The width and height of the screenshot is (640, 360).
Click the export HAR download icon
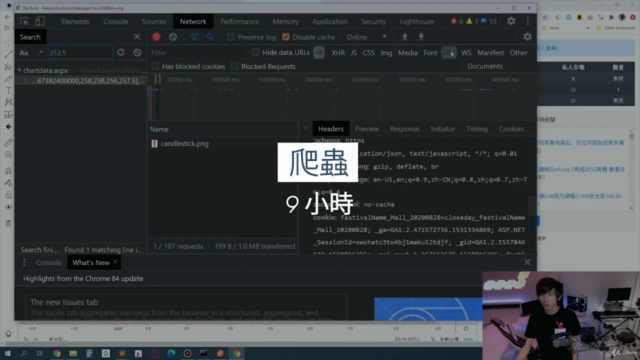point(421,37)
